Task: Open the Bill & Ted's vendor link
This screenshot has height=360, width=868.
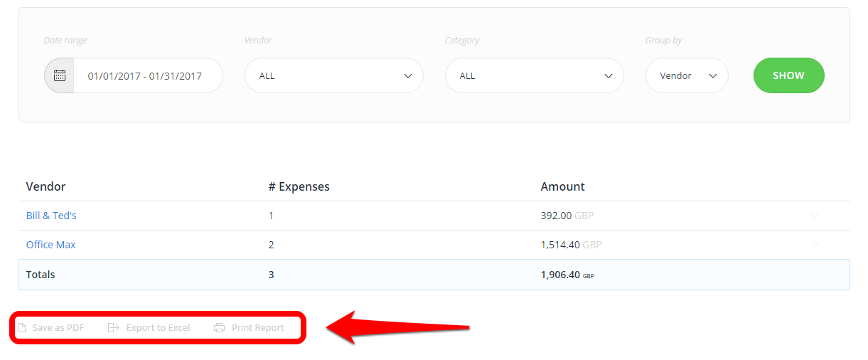Action: coord(51,216)
